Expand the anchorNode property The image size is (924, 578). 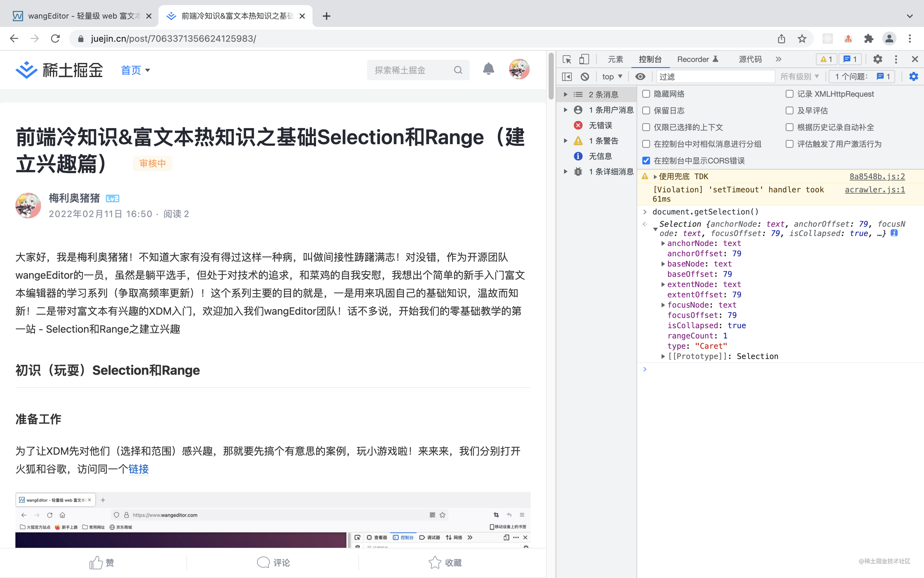(x=663, y=243)
